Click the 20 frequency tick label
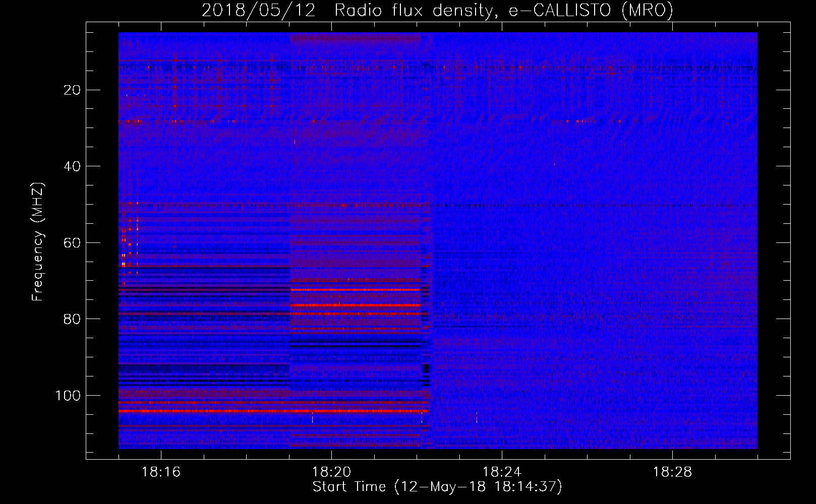This screenshot has width=816, height=504. click(73, 90)
